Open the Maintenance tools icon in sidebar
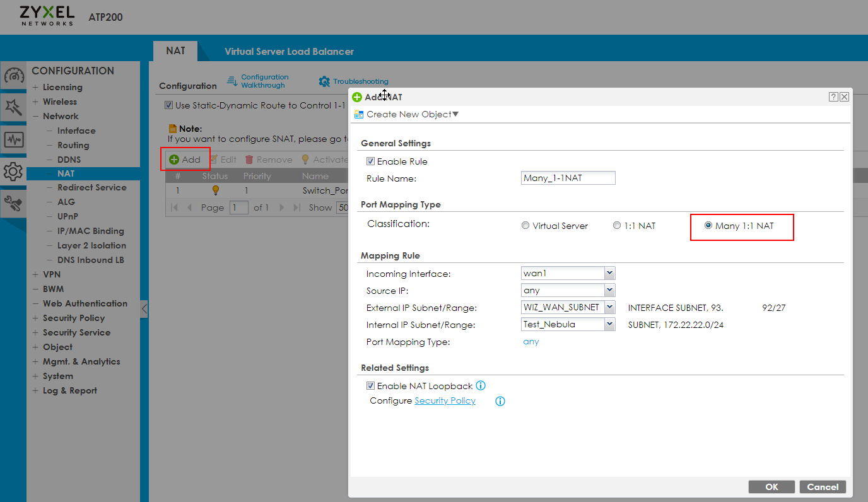868x502 pixels. click(14, 202)
